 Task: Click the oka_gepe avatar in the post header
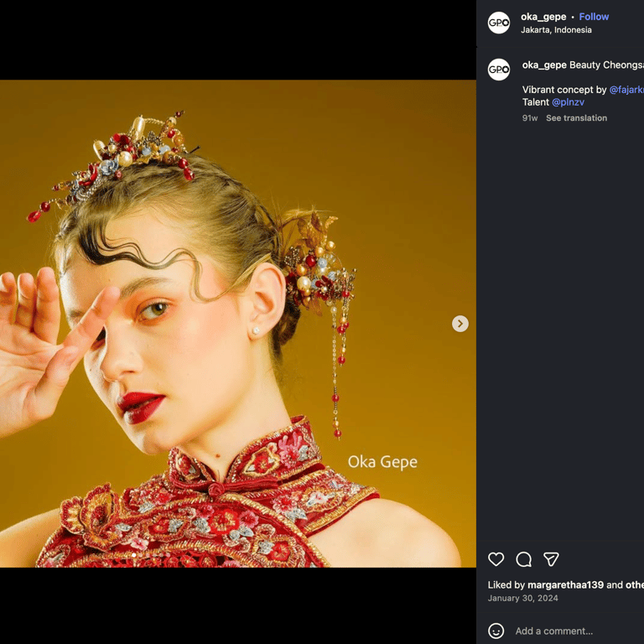tap(499, 23)
